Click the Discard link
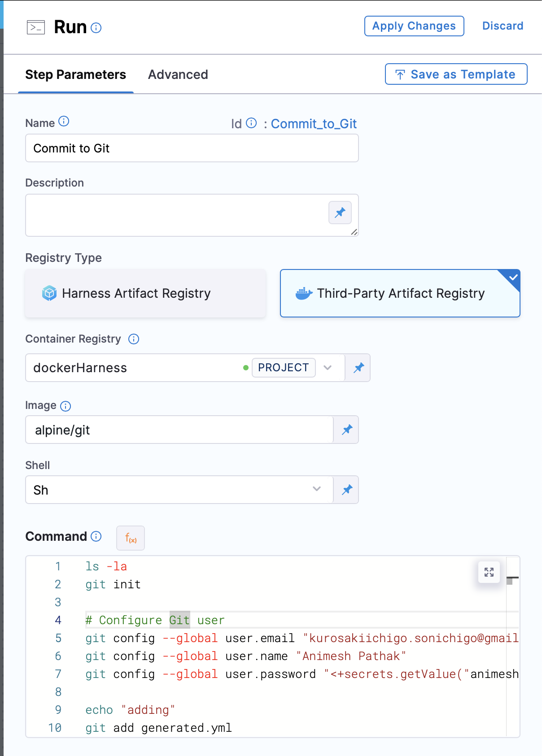 tap(503, 26)
